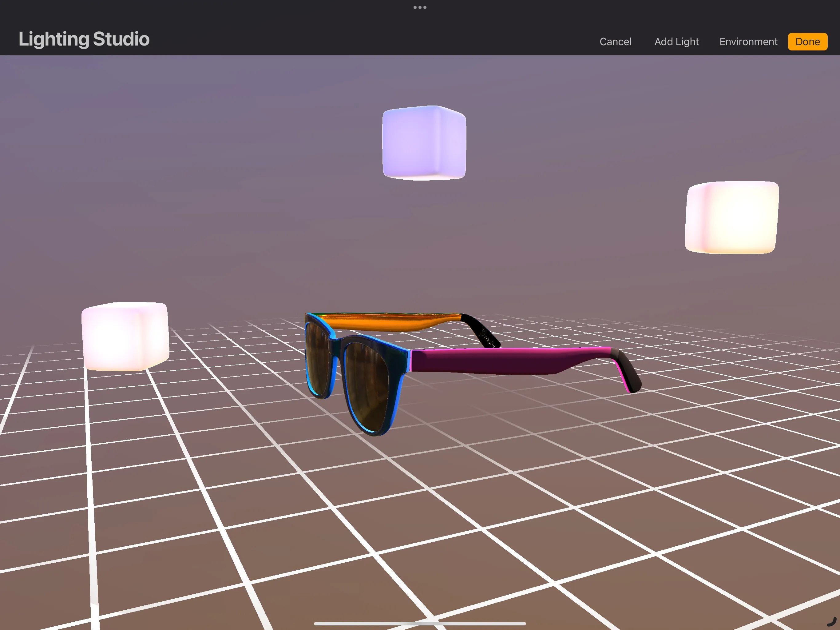840x630 pixels.
Task: Select the purple light cube
Action: tap(424, 143)
